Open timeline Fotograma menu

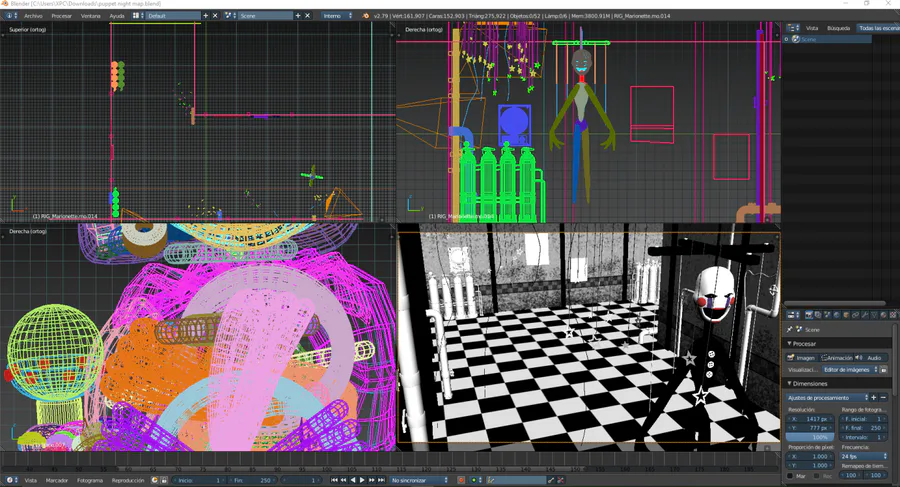click(x=90, y=480)
